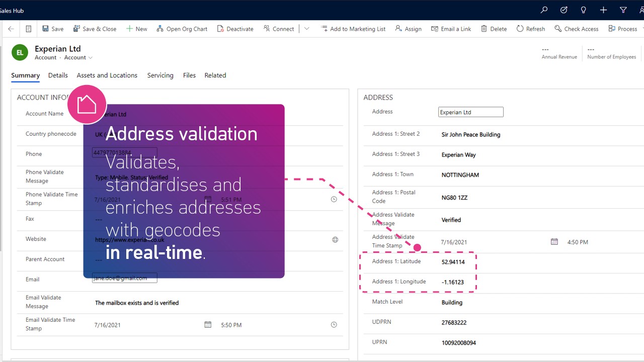Click the lightbulb assistant icon
Screen dimensions: 644x362
584,10
